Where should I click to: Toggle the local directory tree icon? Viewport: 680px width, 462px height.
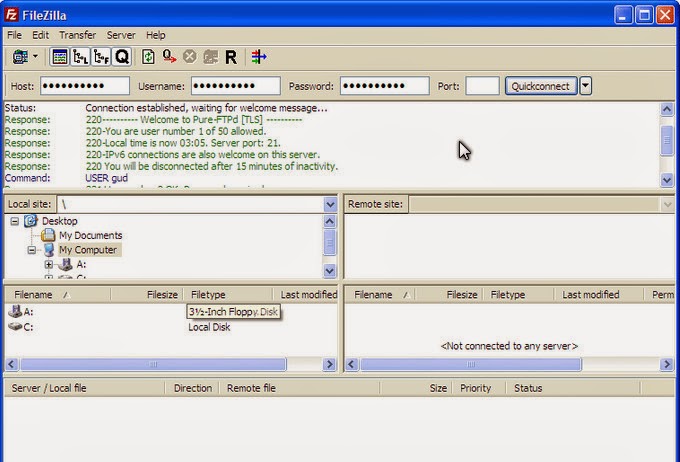pos(80,57)
